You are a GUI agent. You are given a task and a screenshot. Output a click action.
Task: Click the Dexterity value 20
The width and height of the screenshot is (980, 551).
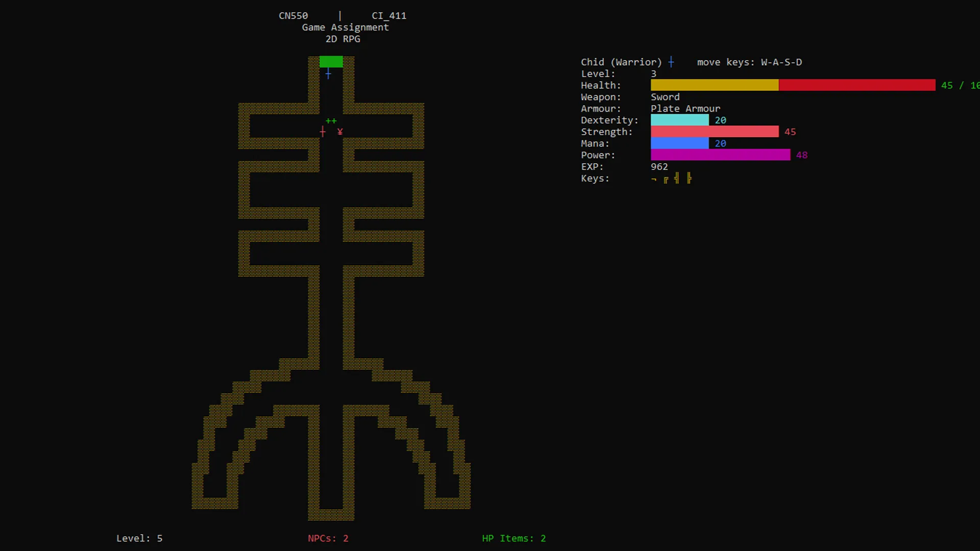tap(720, 120)
